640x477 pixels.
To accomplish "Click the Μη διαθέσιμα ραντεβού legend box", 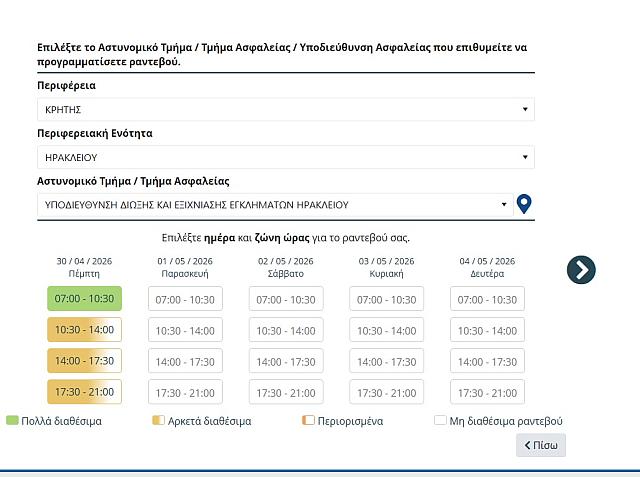I will tap(440, 421).
